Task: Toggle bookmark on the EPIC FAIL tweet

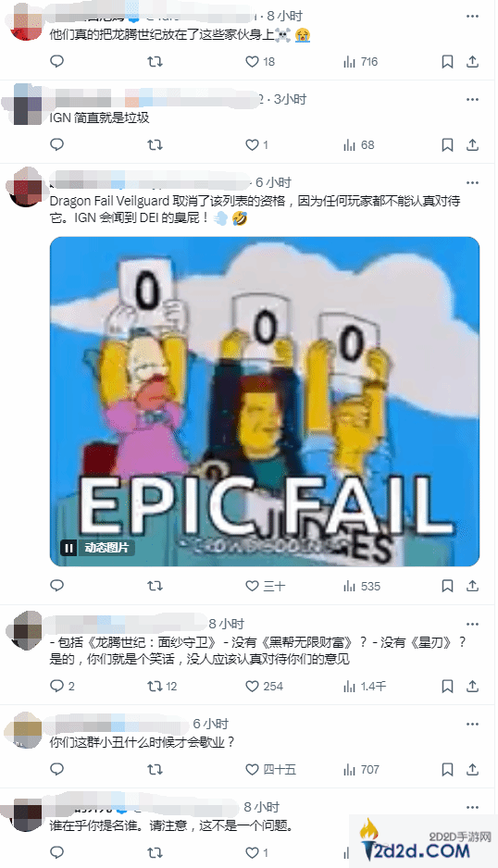Action: [447, 586]
